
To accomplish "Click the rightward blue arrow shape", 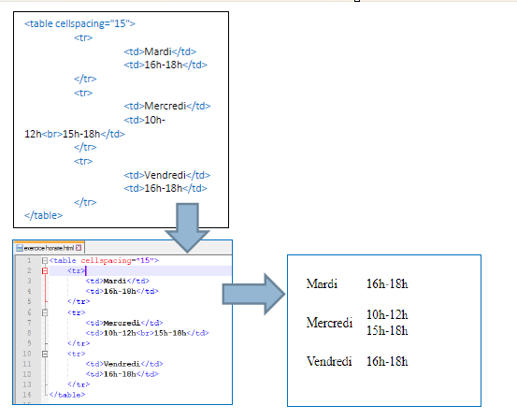I will click(253, 294).
